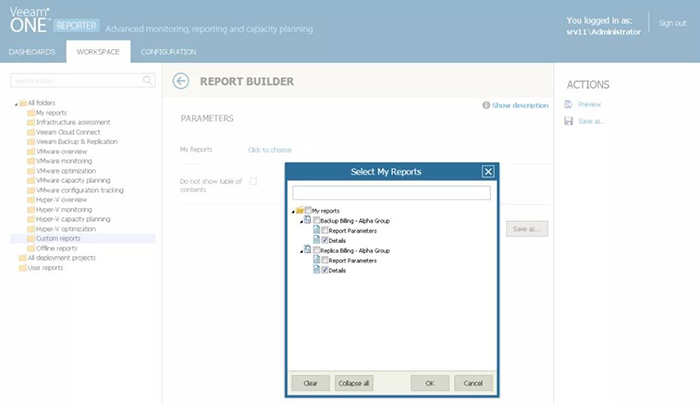Click the Backup Billing report document icon
Viewport: 700px width, 404px height.
[308, 220]
